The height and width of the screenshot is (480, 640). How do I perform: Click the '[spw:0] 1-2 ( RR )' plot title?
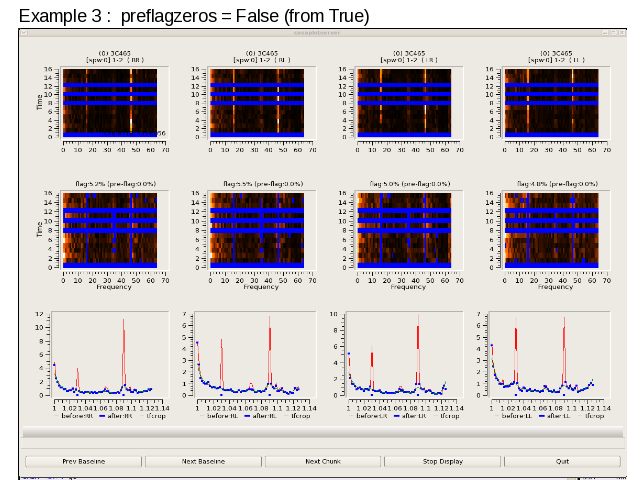pyautogui.click(x=115, y=60)
